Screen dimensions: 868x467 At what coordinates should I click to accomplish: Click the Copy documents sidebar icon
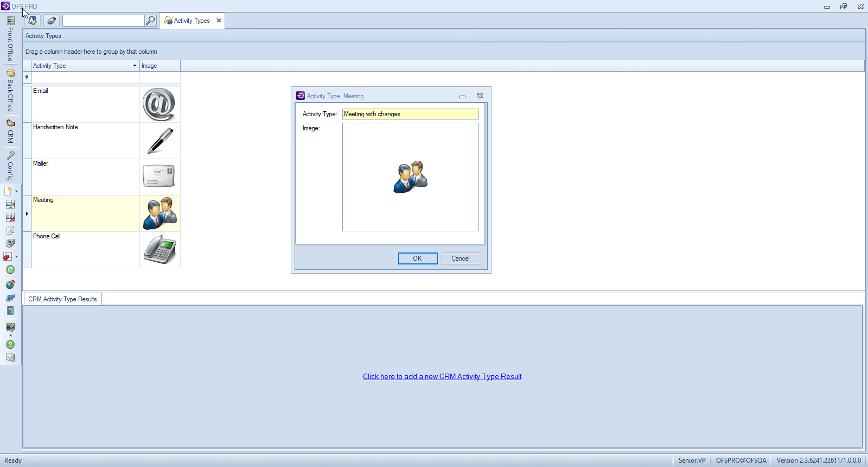click(10, 230)
